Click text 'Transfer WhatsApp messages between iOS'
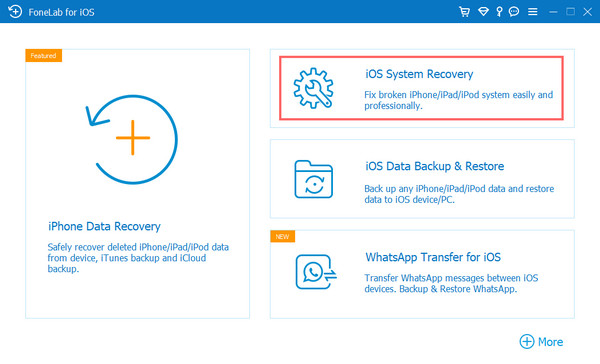 (x=451, y=278)
